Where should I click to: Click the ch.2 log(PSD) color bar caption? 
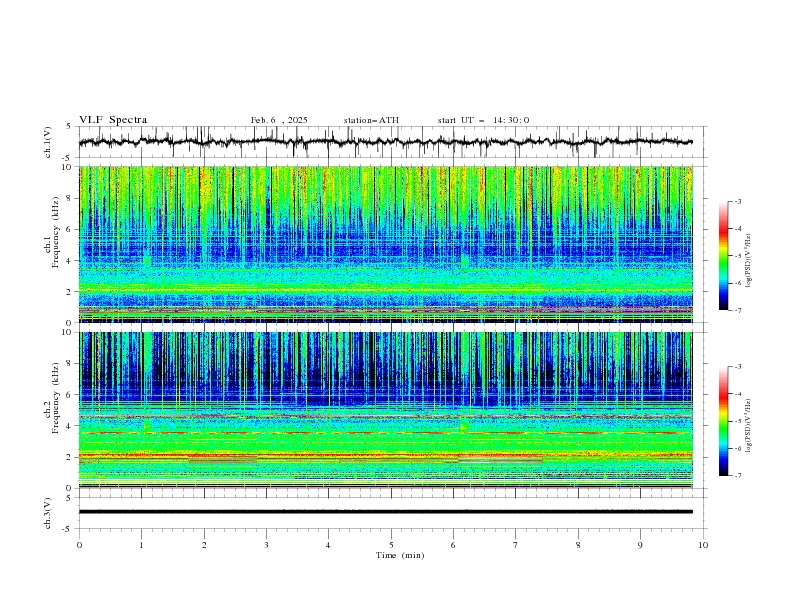tap(749, 426)
